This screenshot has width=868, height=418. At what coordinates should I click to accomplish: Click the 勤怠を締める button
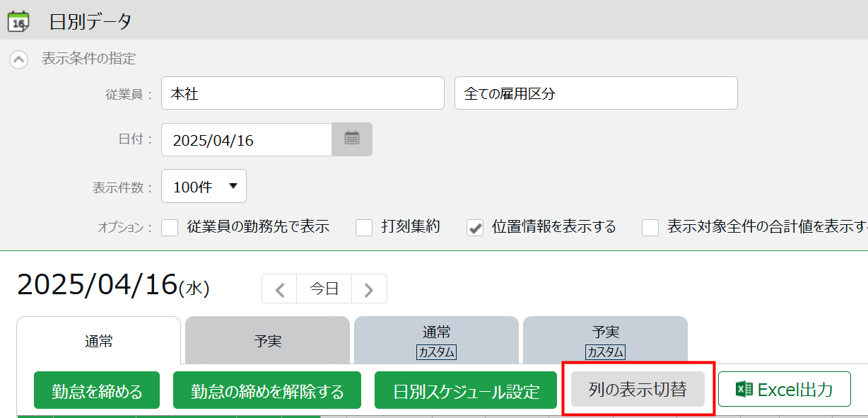point(97,390)
